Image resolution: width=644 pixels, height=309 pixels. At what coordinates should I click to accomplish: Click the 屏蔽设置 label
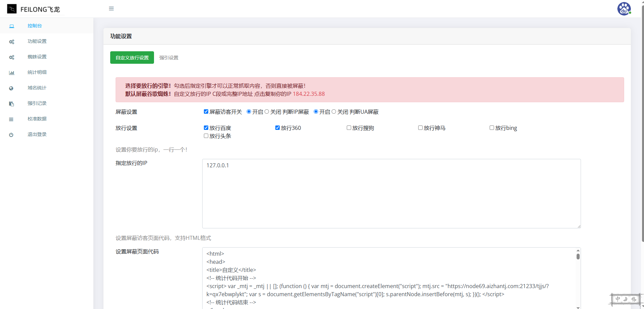(126, 112)
